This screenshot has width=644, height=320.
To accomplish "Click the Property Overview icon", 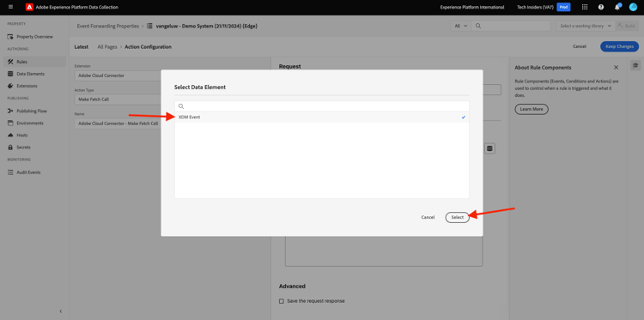I will point(10,37).
